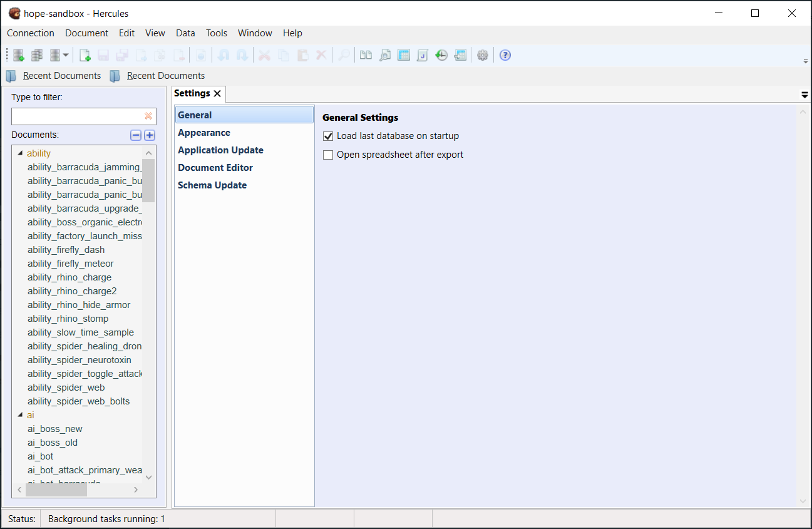
Task: Click the disabled Save floppy icon
Action: [x=104, y=55]
